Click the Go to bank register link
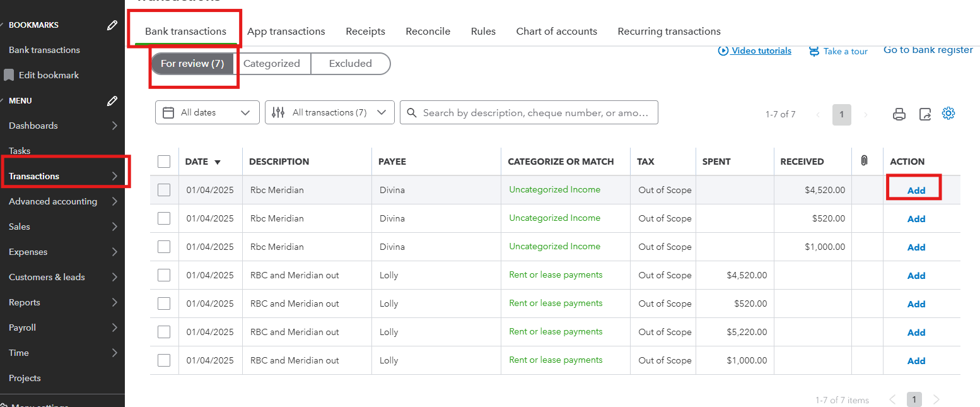 coord(928,50)
